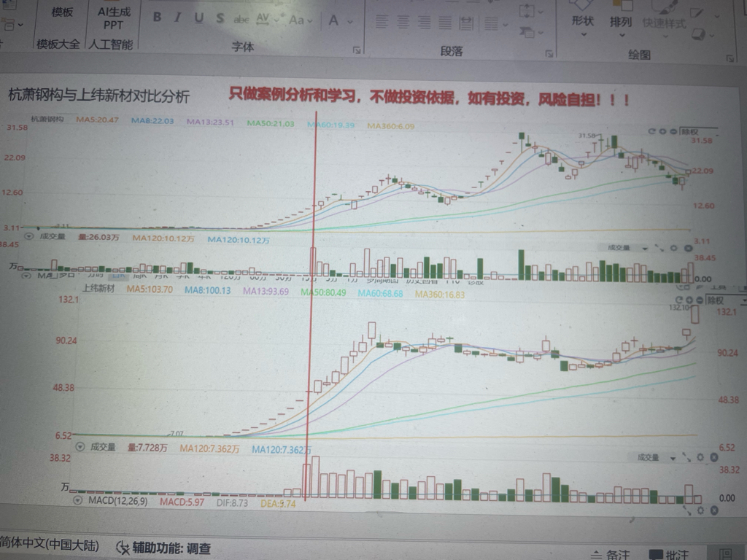Open character spacing AV dropdown
This screenshot has height=560, width=747.
266,20
